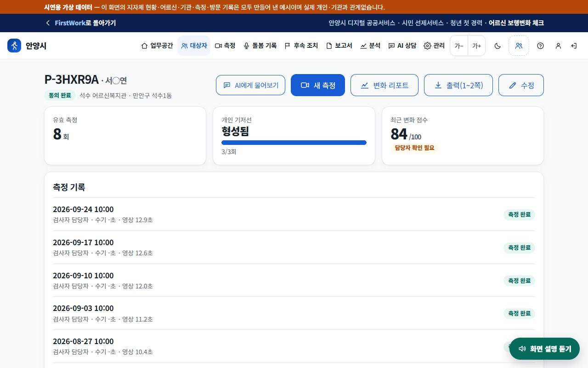Screen dimensions: 588x368
Task: Open 후속 조치 menu
Action: point(301,46)
